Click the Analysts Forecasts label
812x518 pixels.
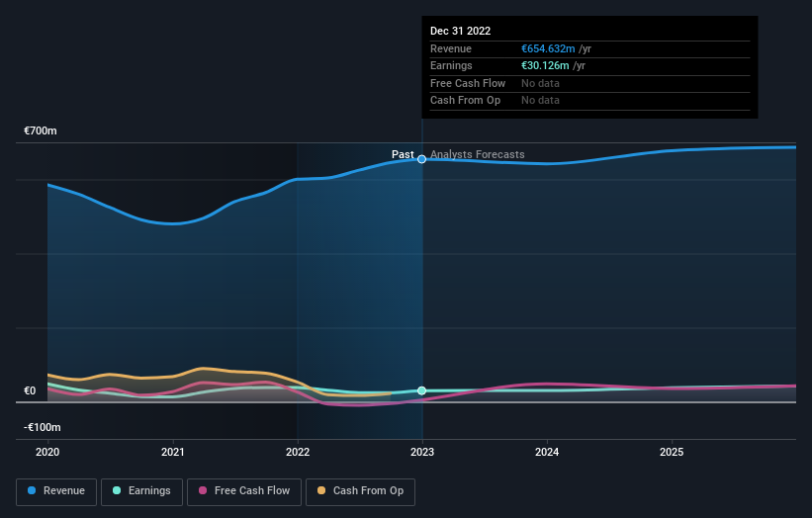pyautogui.click(x=478, y=155)
